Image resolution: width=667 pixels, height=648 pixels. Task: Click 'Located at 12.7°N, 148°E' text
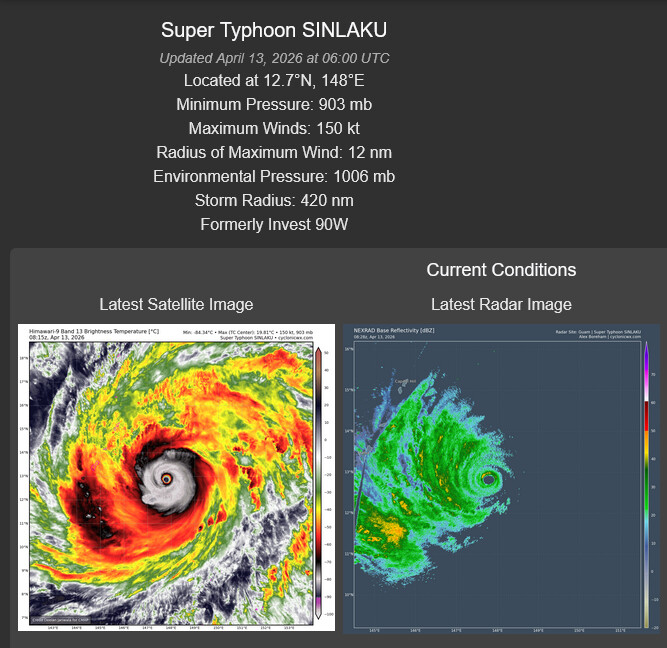tap(274, 80)
